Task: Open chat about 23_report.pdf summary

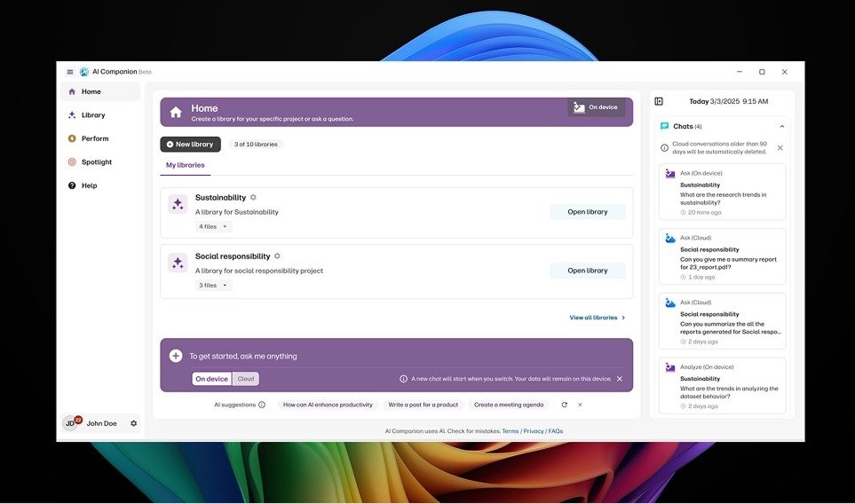Action: (723, 256)
